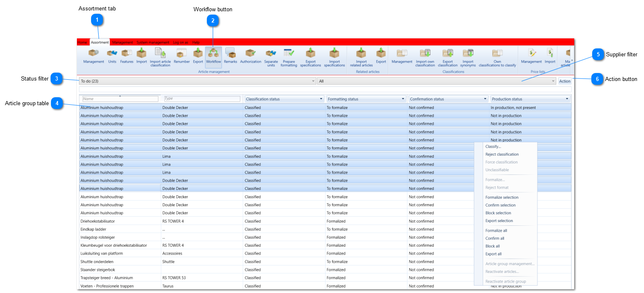
Task: Open the Units ribbon icon
Action: point(112,57)
